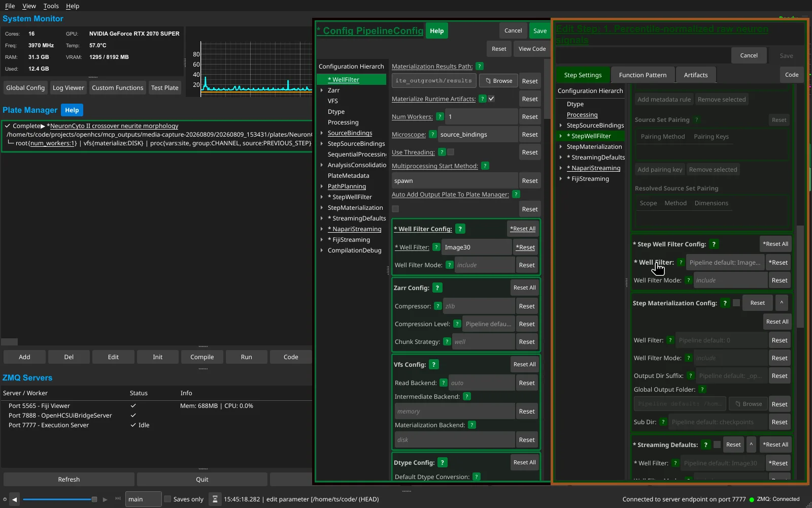Screen dimensions: 812x508
Task: Click the Compile button in Plate Manager
Action: pyautogui.click(x=202, y=357)
